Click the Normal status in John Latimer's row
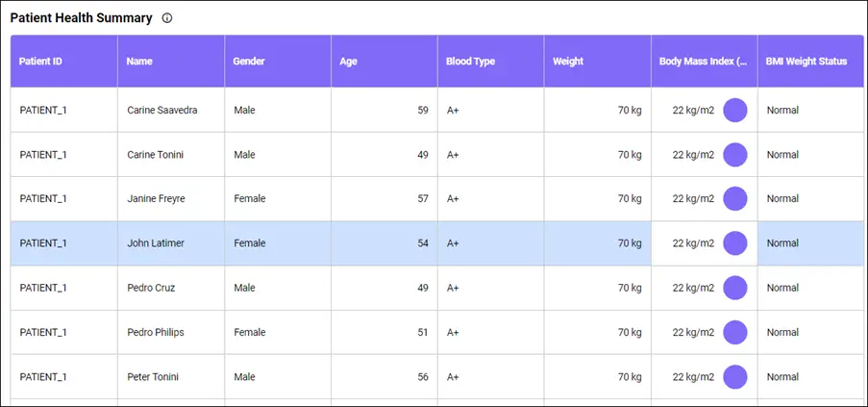The width and height of the screenshot is (868, 407). point(782,243)
